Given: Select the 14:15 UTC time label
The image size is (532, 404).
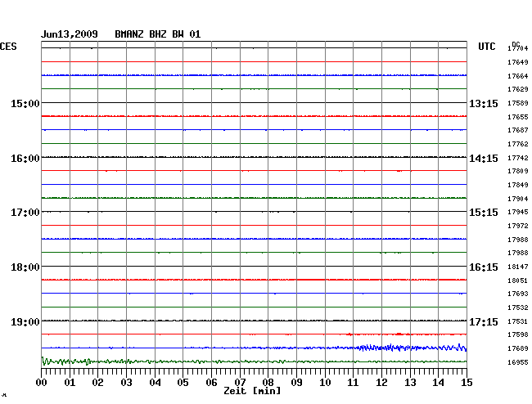Looking at the screenshot, I should (484, 159).
